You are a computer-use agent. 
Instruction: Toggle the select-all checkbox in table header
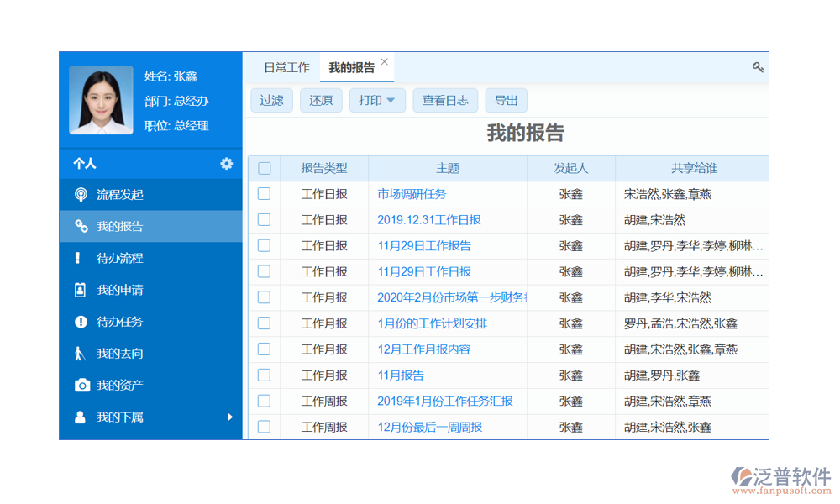click(264, 168)
